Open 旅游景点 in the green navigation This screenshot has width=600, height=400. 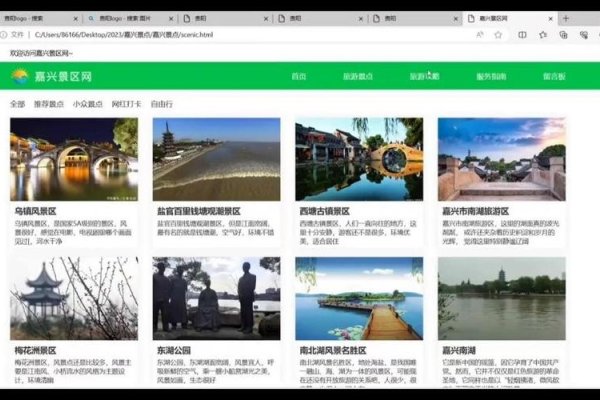pyautogui.click(x=358, y=76)
